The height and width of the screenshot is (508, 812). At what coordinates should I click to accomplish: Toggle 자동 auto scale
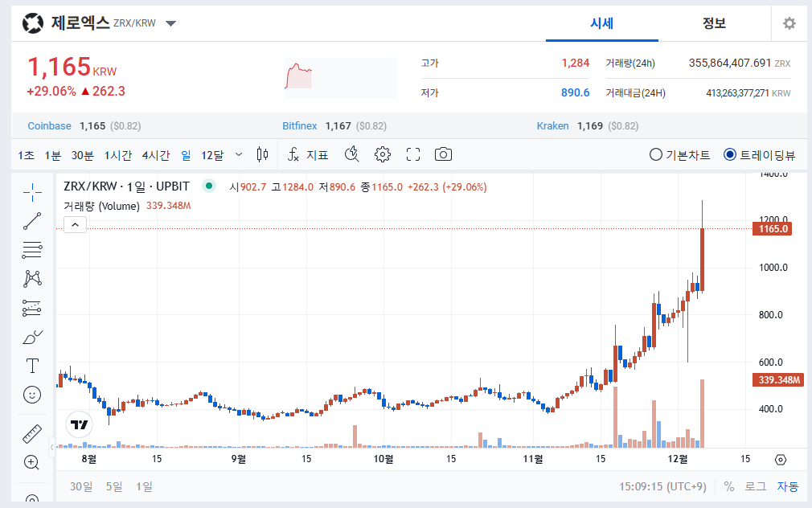pos(788,486)
